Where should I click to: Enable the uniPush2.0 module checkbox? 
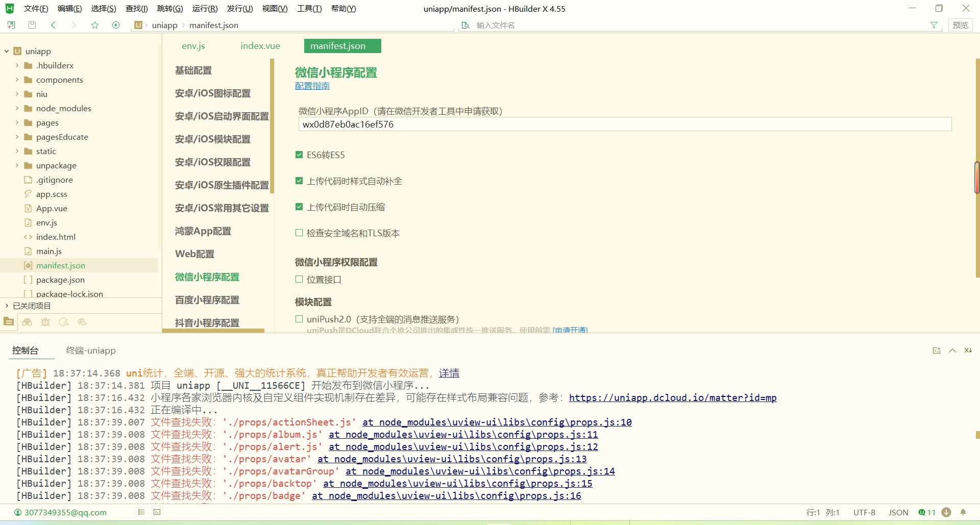click(x=299, y=319)
